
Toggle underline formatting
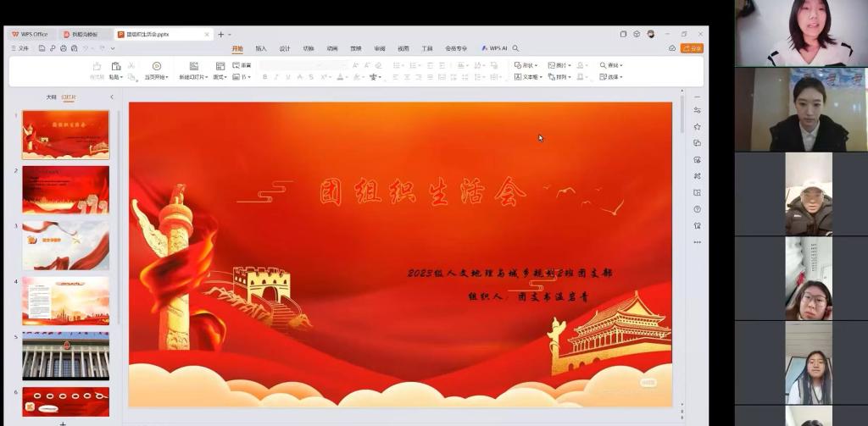coord(288,77)
